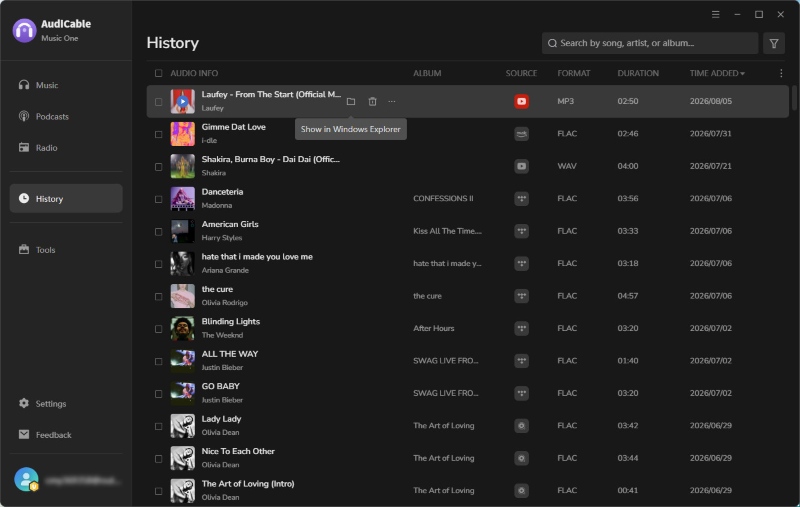Screen dimensions: 800x507
Task: Check the Danceteria row
Action: (x=159, y=199)
